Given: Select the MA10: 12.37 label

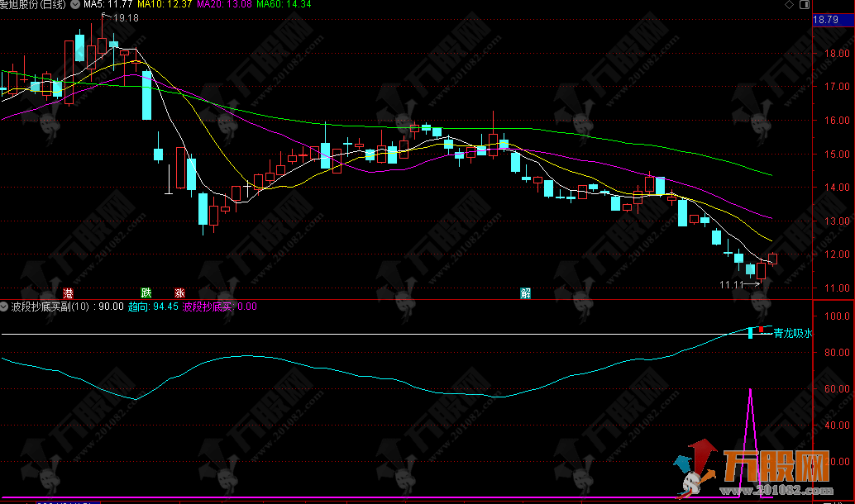Looking at the screenshot, I should pos(165,4).
